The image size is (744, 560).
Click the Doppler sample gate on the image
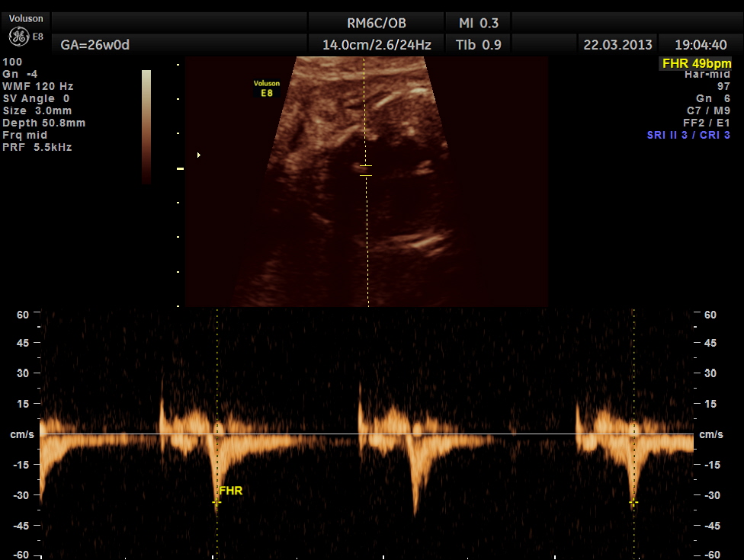pyautogui.click(x=366, y=171)
